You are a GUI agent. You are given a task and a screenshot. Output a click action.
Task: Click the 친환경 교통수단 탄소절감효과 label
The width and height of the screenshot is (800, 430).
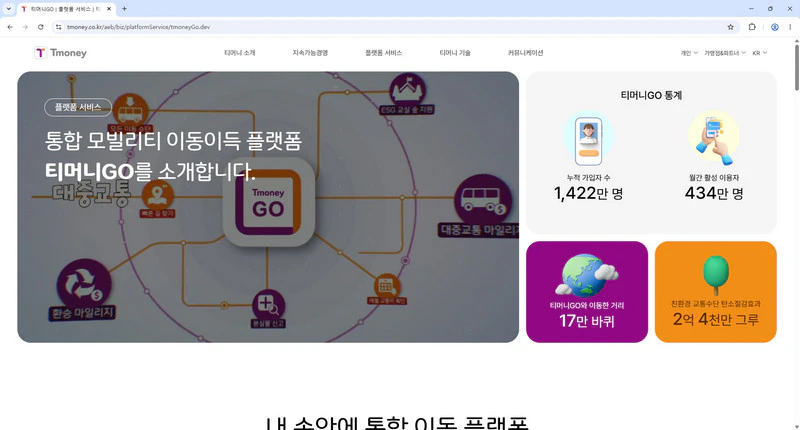point(715,303)
